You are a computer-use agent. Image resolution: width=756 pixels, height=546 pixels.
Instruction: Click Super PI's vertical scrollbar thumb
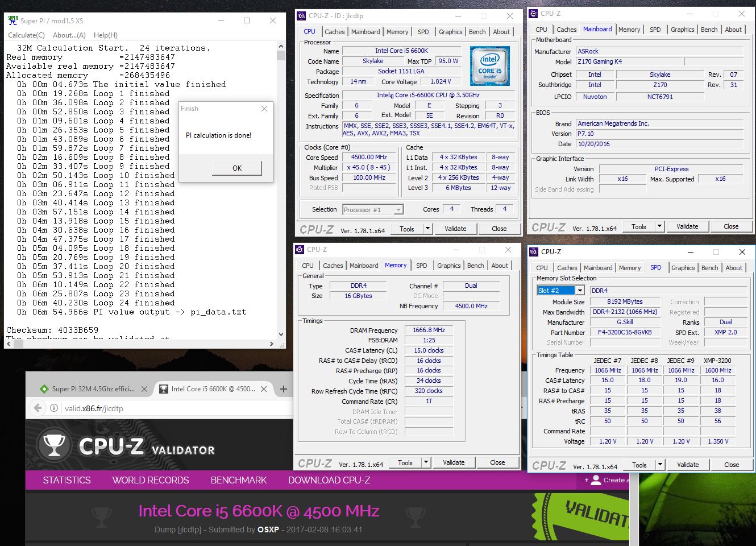pyautogui.click(x=281, y=55)
